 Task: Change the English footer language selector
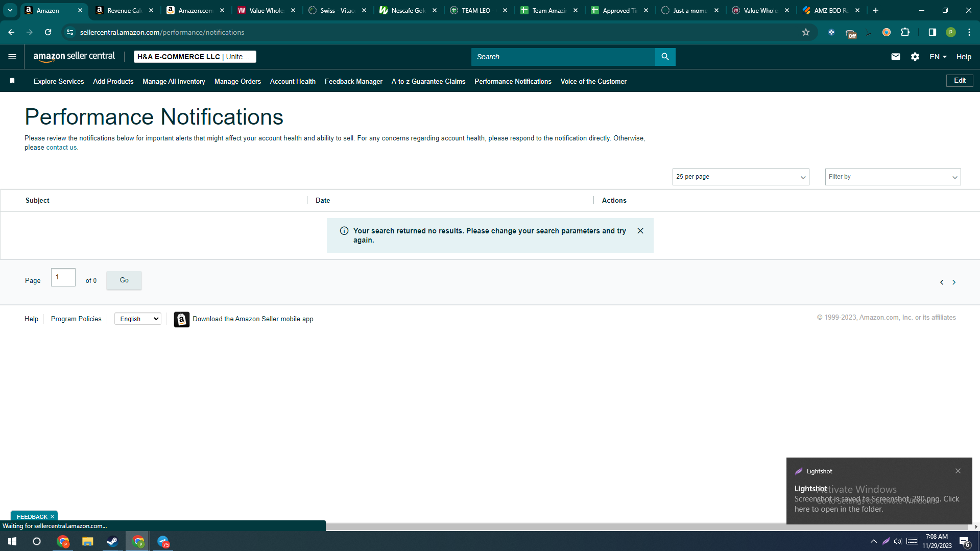tap(138, 319)
